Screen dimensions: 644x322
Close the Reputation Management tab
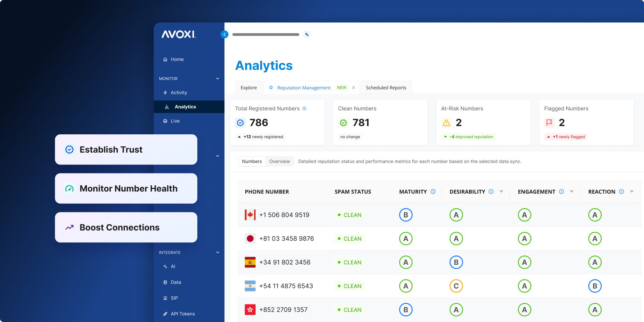point(354,88)
